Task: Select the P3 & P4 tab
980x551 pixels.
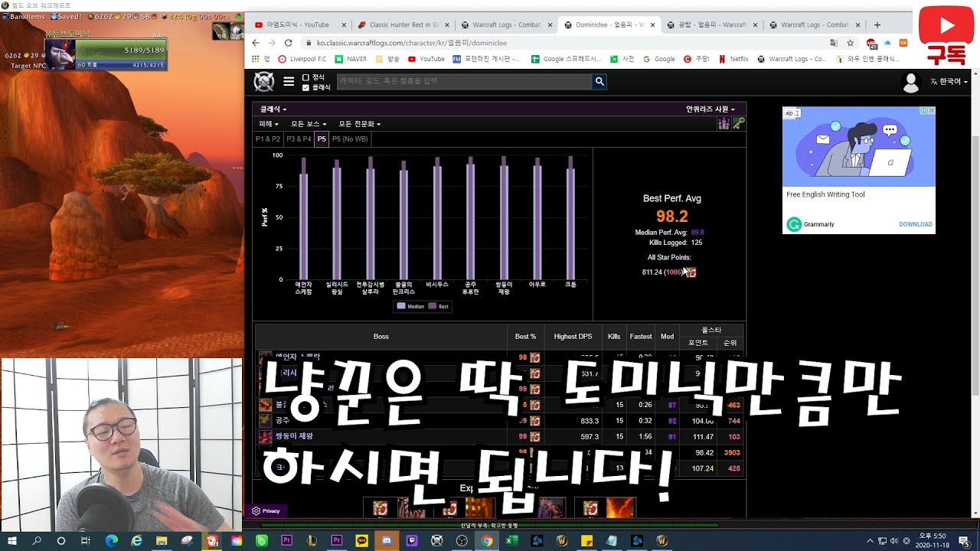Action: pos(299,139)
